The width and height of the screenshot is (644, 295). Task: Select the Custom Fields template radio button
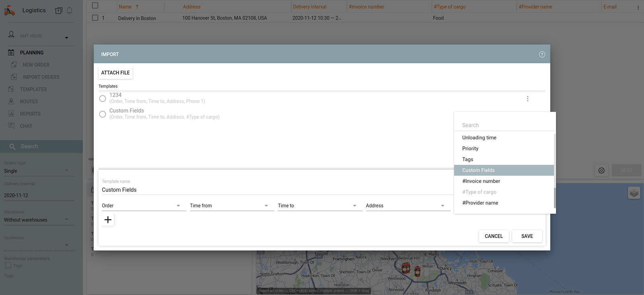click(103, 114)
